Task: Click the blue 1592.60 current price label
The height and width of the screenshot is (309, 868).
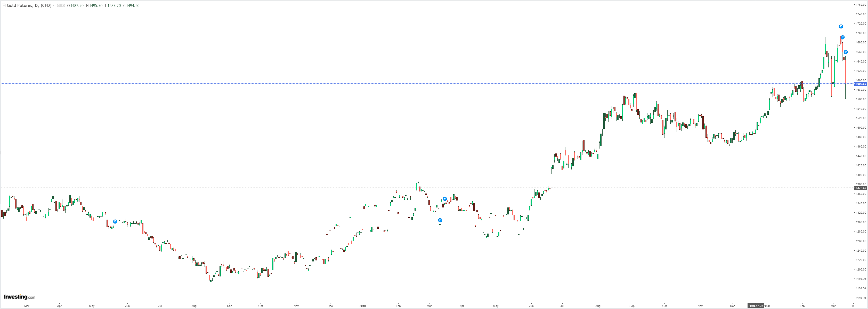Action: pos(861,84)
